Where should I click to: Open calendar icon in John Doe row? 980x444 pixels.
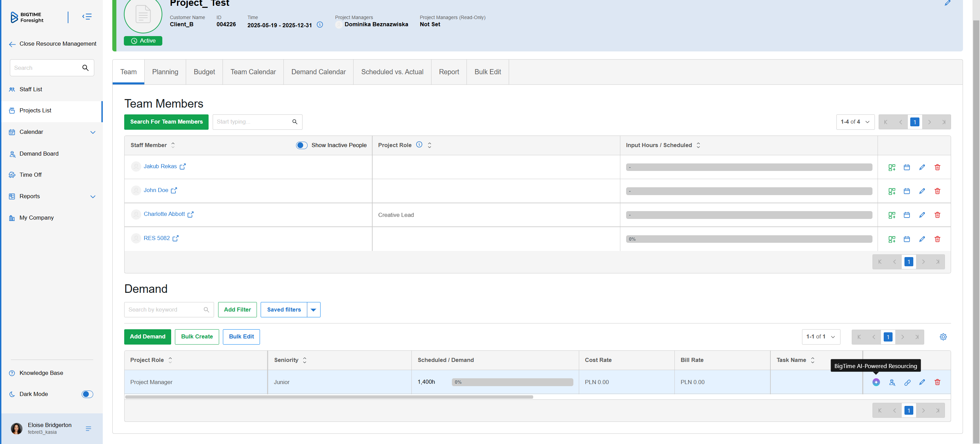pos(907,191)
